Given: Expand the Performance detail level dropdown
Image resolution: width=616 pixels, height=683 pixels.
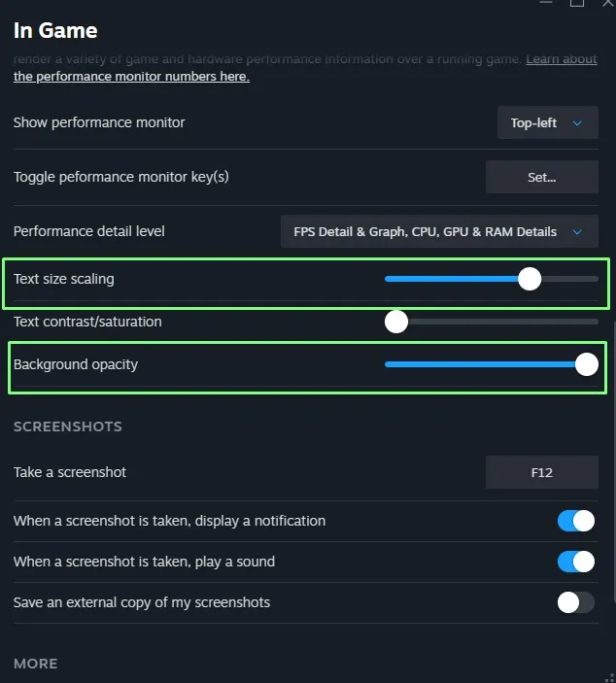Looking at the screenshot, I should (x=439, y=232).
